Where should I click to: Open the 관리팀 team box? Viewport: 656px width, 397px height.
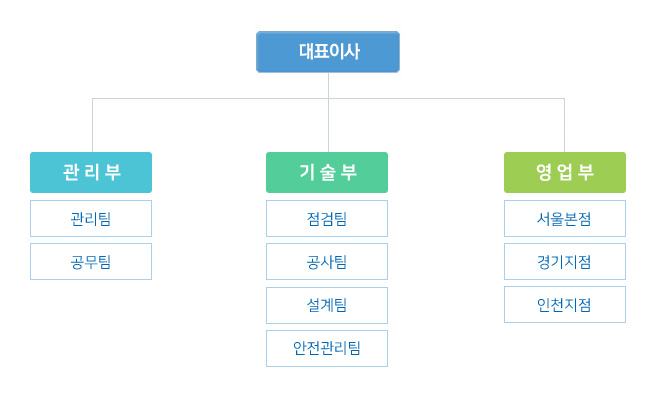[91, 218]
